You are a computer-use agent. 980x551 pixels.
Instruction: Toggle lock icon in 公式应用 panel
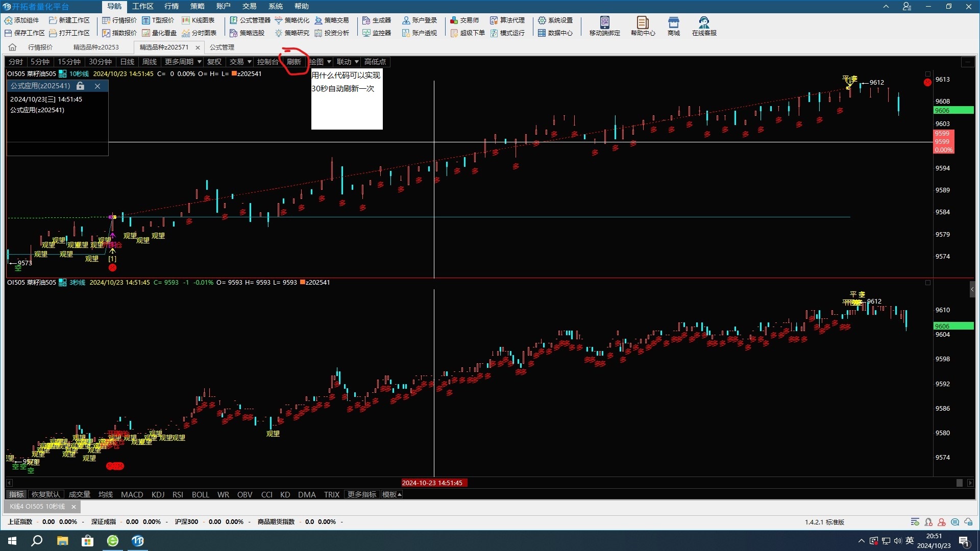tap(80, 86)
